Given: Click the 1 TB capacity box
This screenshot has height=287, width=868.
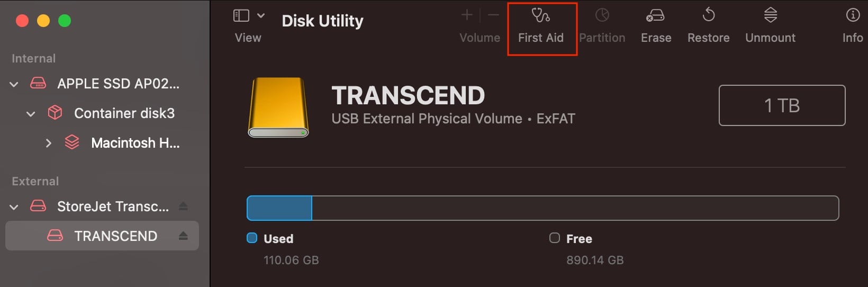Looking at the screenshot, I should 781,105.
